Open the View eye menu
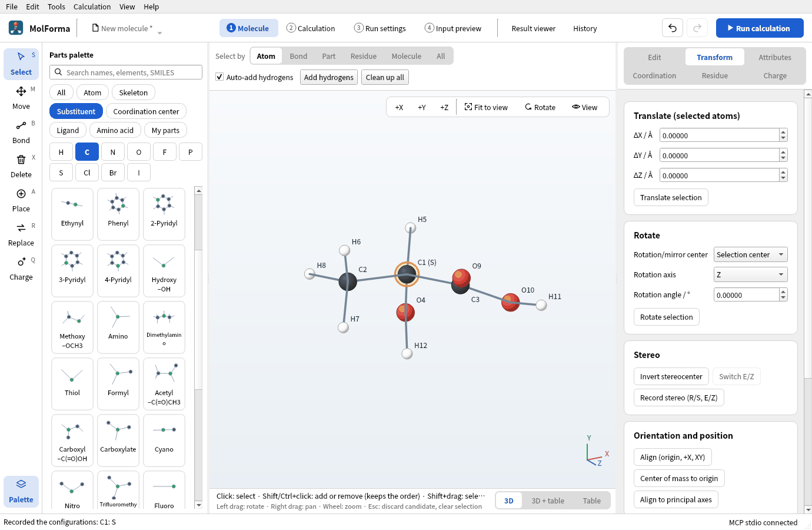812x530 pixels. pyautogui.click(x=585, y=107)
